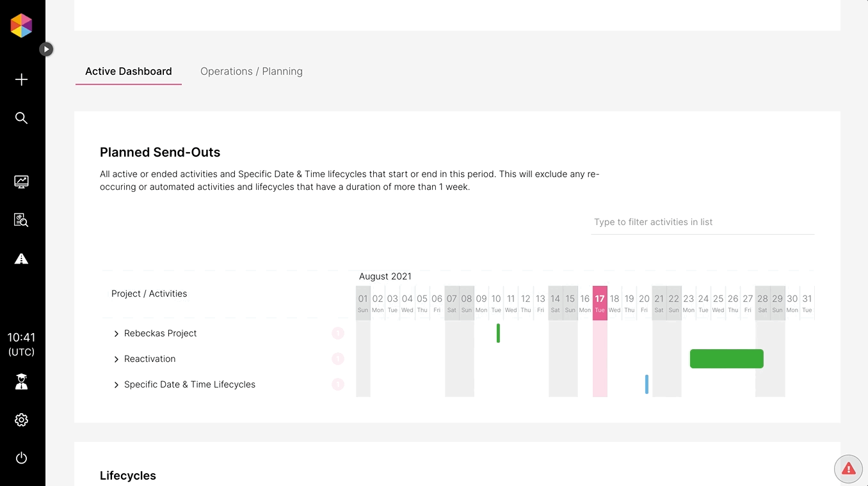Select the highlighted 17 Tue date header
The width and height of the screenshot is (868, 486).
click(600, 303)
